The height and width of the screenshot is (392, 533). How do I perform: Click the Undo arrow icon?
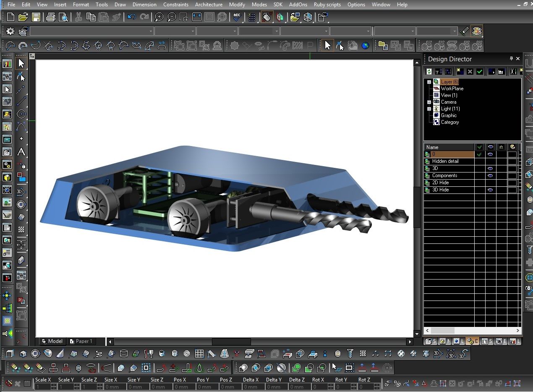pyautogui.click(x=131, y=17)
